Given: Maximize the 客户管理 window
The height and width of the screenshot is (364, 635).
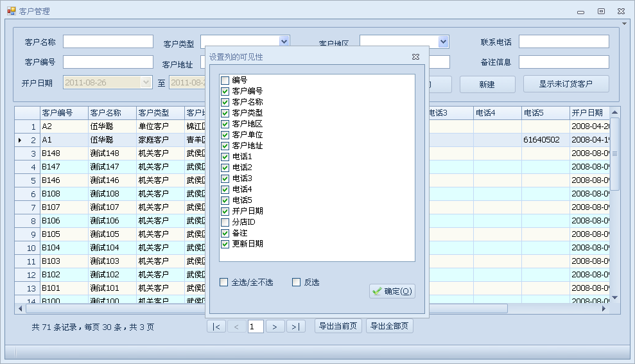Looking at the screenshot, I should pos(602,12).
